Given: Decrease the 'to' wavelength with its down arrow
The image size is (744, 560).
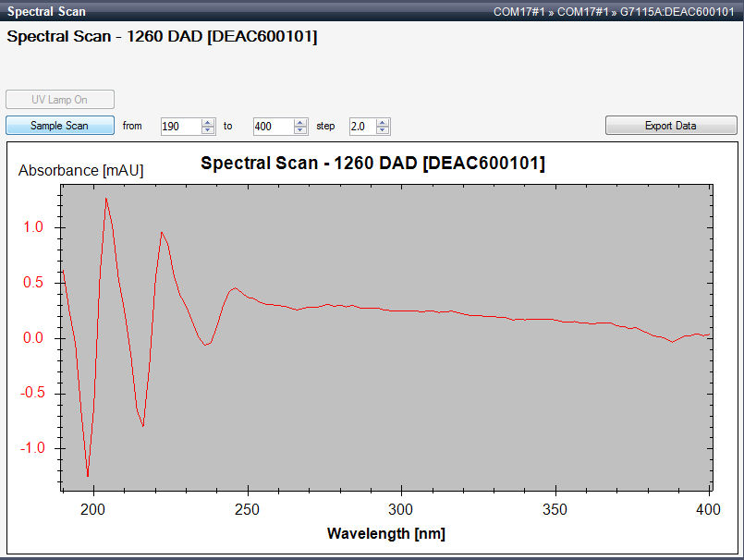Looking at the screenshot, I should 299,129.
